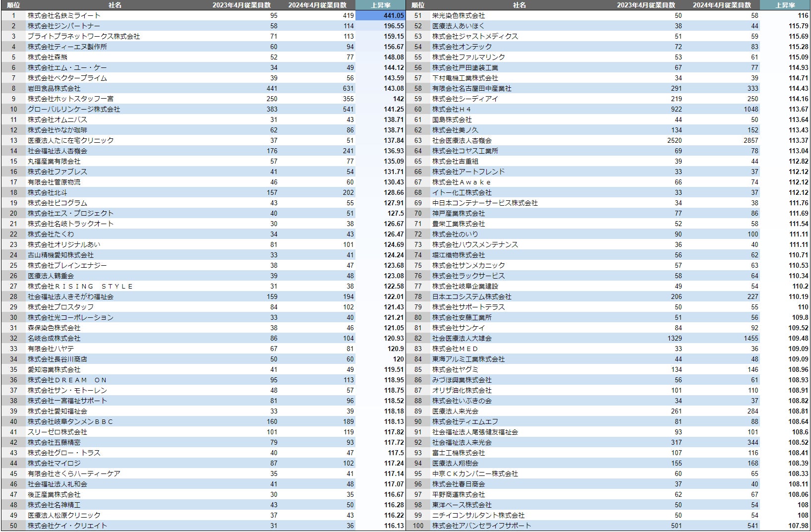Click the 株式会社ピコグラム name cell
Image resolution: width=811 pixels, height=532 pixels.
[58, 203]
